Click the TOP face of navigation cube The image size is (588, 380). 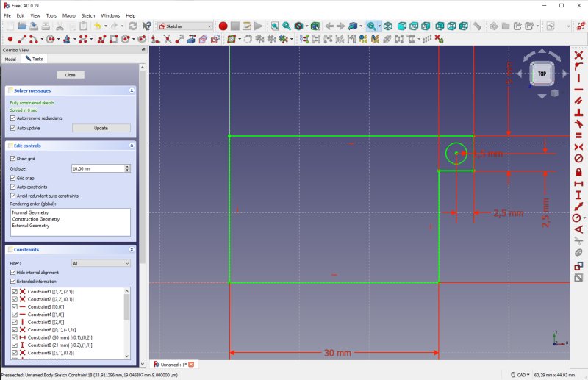tap(542, 74)
